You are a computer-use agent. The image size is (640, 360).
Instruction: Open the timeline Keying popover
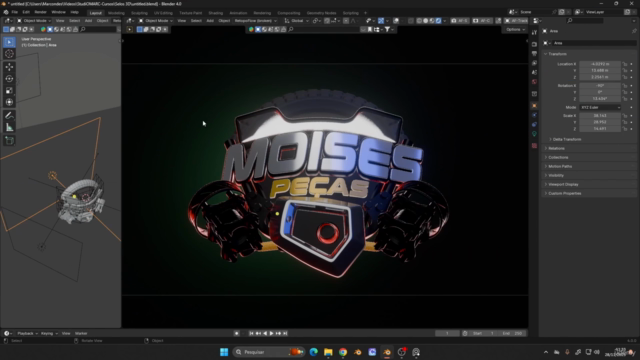coord(49,333)
